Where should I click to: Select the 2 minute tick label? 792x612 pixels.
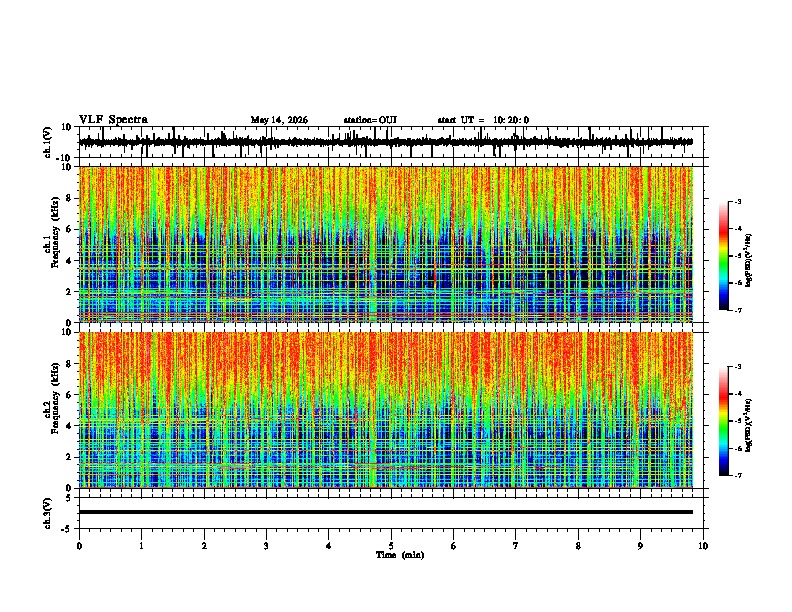coord(204,546)
